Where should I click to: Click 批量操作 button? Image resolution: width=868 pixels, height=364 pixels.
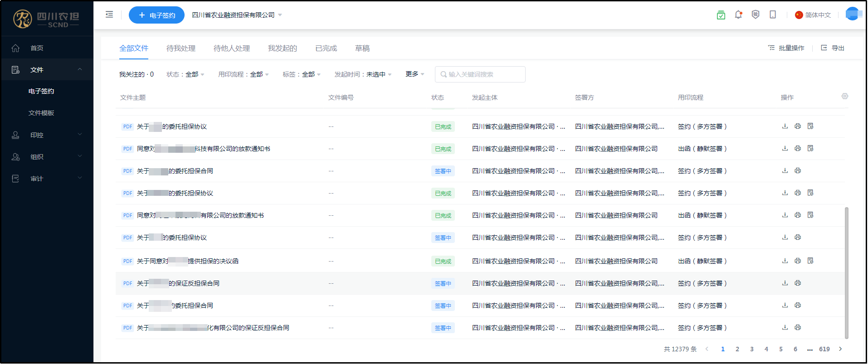tap(786, 48)
